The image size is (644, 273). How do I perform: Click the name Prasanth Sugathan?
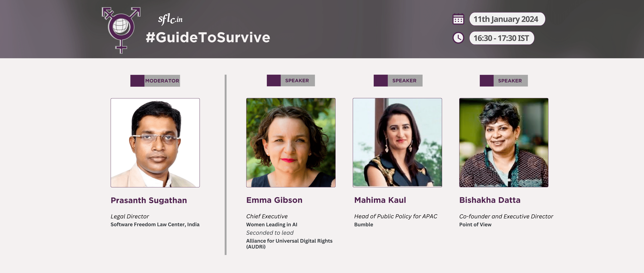coord(149,200)
